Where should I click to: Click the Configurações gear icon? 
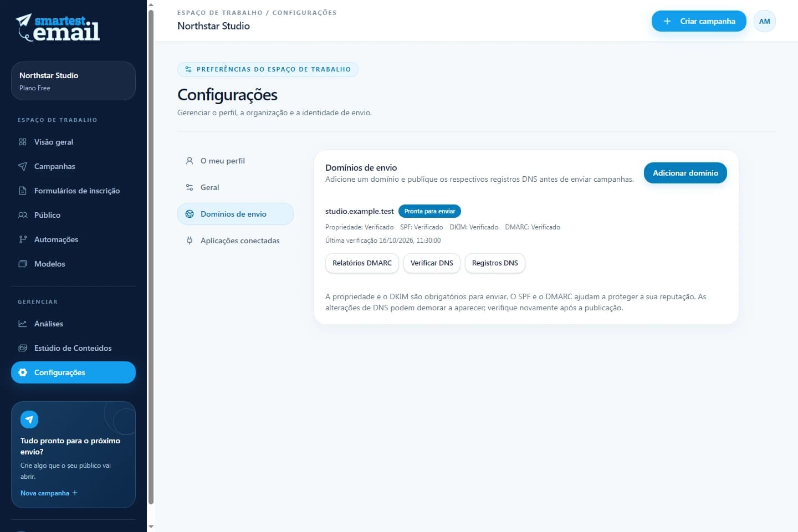23,372
